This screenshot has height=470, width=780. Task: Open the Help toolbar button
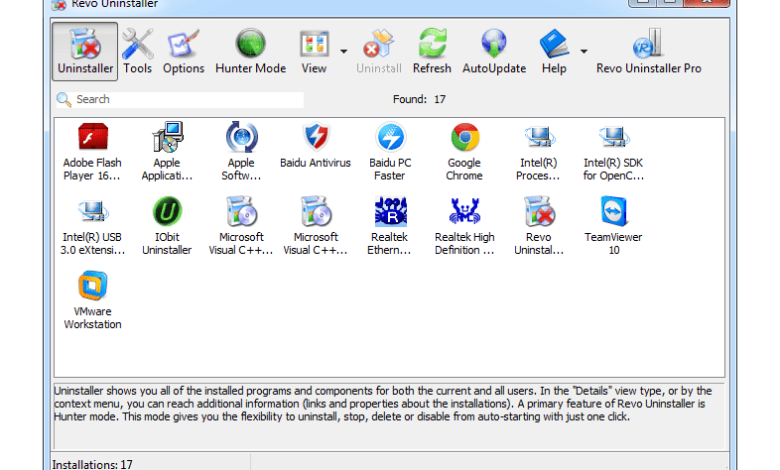[554, 51]
